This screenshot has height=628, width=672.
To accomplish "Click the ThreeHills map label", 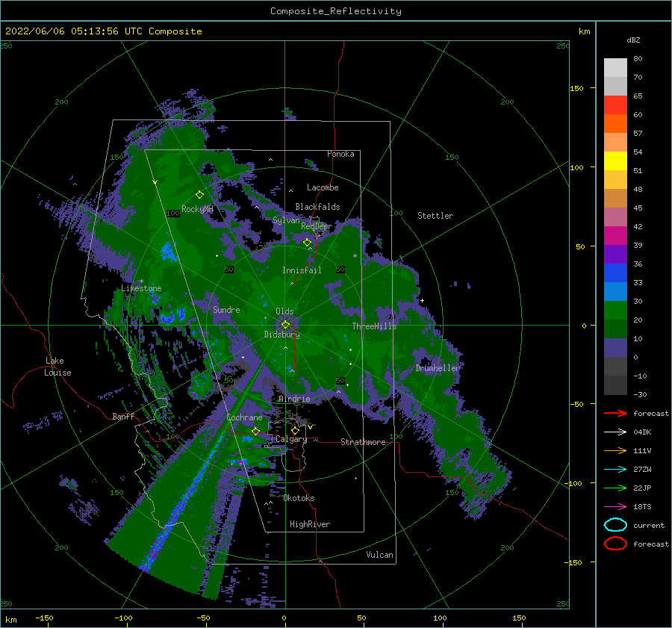I will [x=374, y=326].
